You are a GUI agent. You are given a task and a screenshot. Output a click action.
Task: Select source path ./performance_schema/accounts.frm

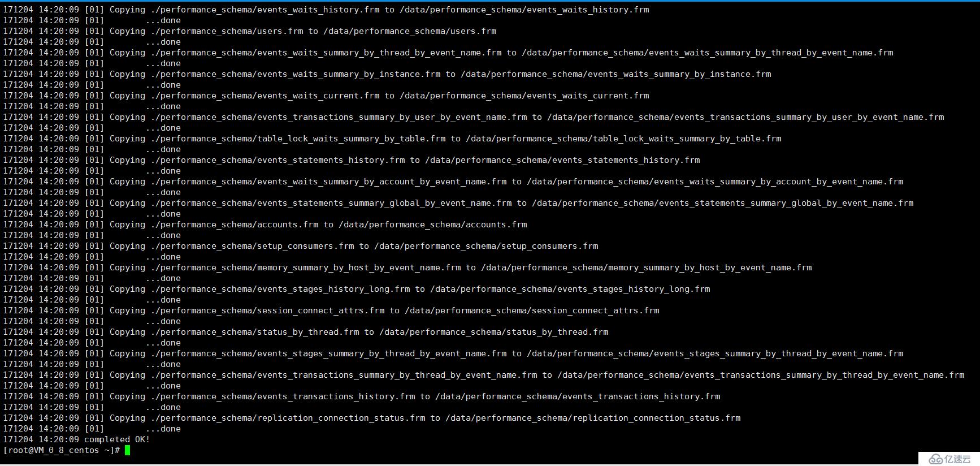pyautogui.click(x=235, y=225)
